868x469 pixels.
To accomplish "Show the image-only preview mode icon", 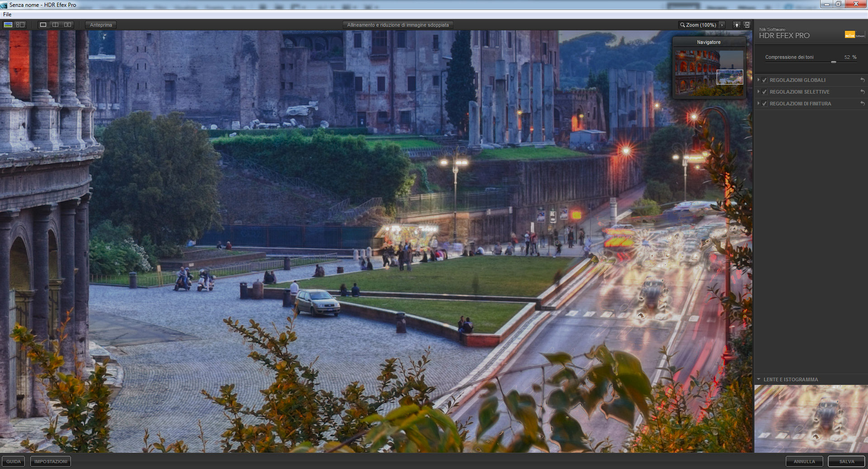I will 8,25.
